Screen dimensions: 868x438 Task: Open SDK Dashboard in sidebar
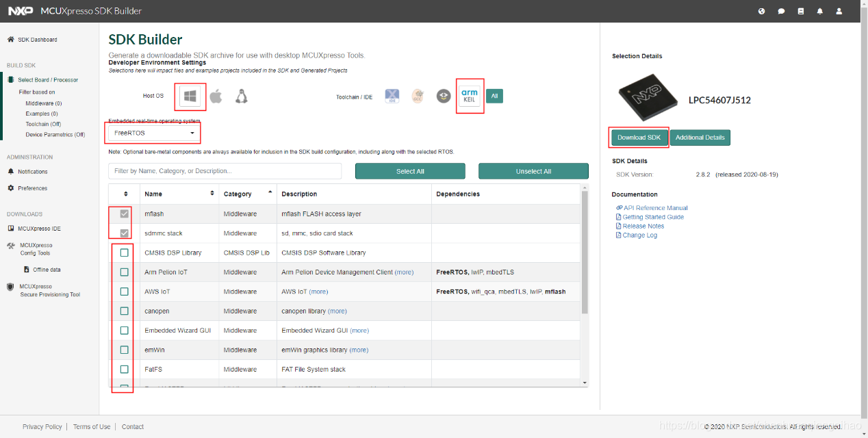click(32, 40)
